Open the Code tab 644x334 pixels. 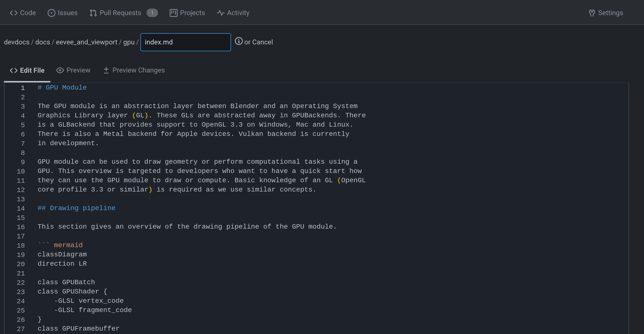click(23, 13)
